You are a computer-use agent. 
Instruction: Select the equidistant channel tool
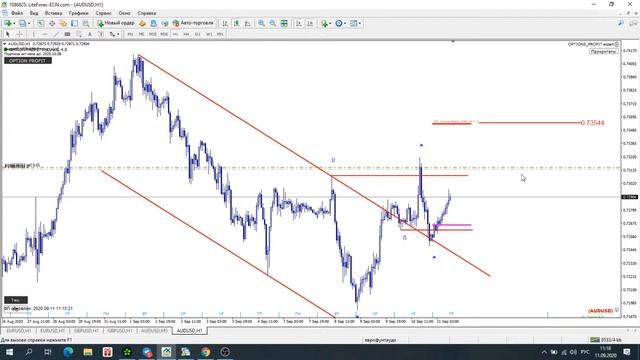(67, 34)
